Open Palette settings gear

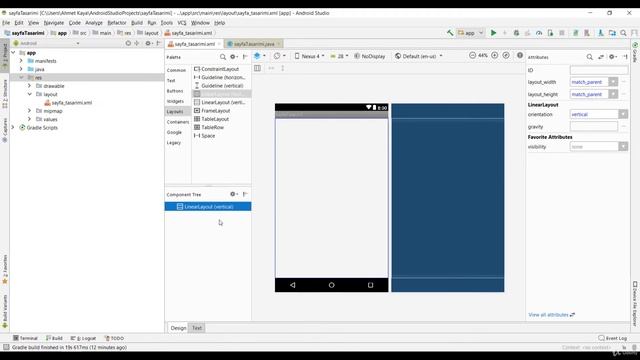233,57
